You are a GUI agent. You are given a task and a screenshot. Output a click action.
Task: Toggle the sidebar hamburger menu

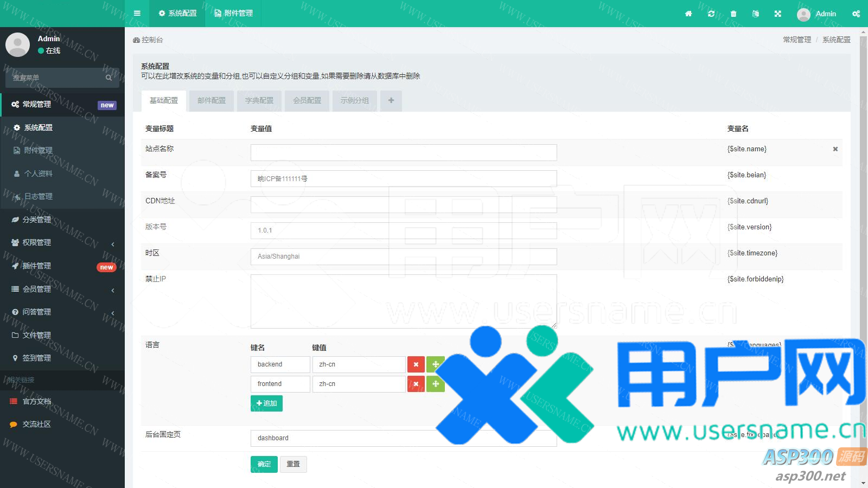coord(137,14)
